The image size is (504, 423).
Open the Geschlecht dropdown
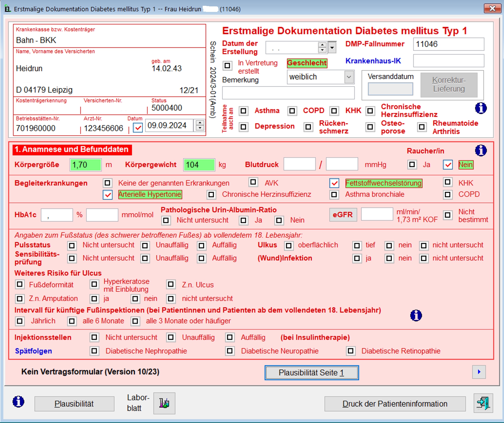click(x=349, y=77)
